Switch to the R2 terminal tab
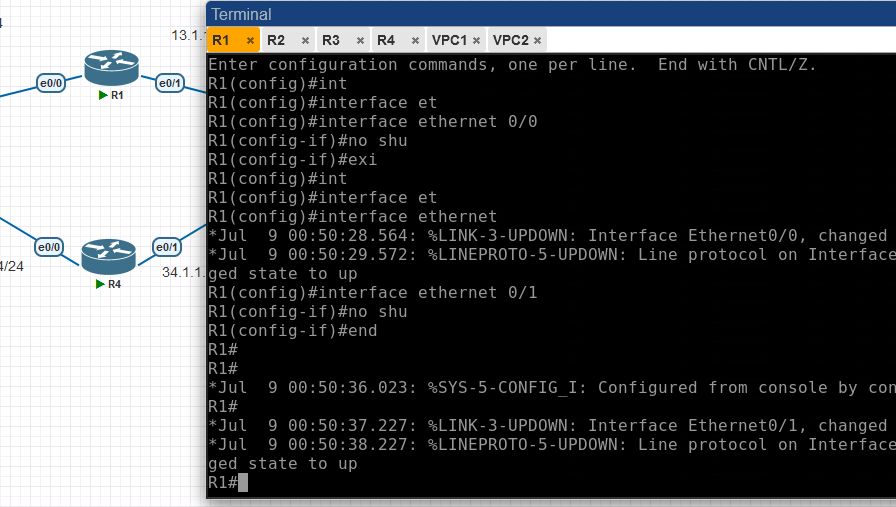This screenshot has width=896, height=507. point(277,40)
